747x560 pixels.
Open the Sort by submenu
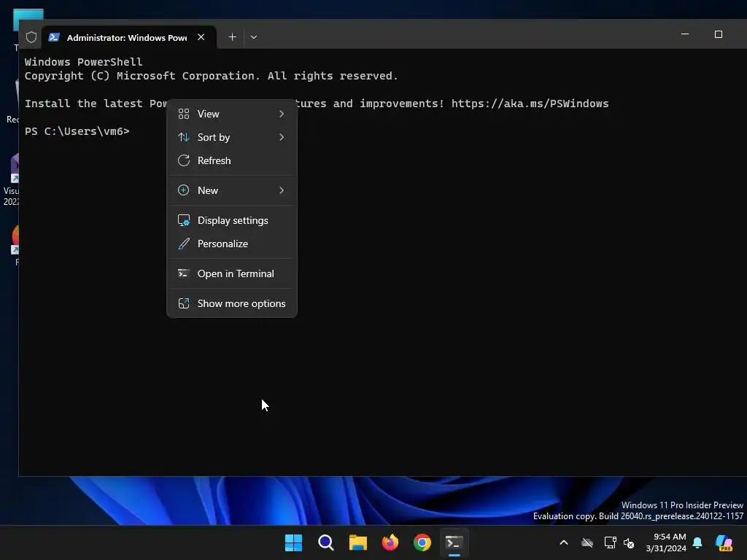232,137
